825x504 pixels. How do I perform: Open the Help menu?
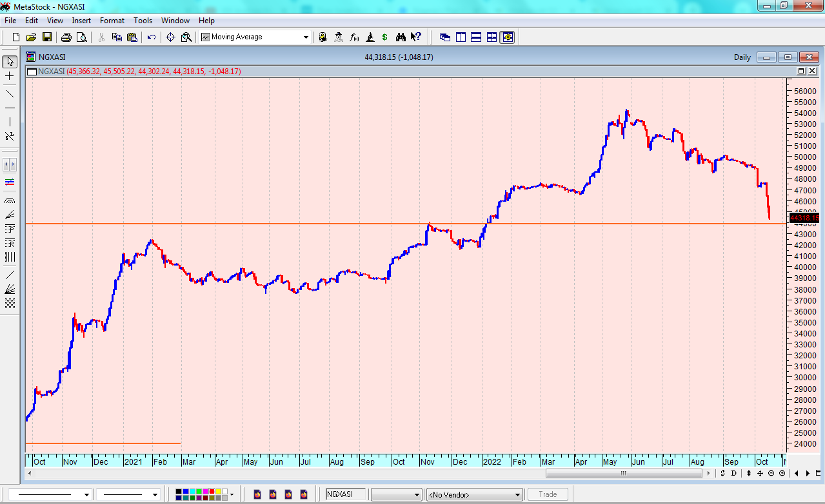[206, 21]
